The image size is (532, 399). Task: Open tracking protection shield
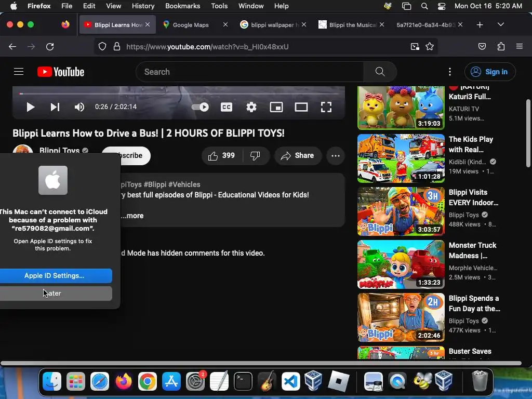(102, 46)
